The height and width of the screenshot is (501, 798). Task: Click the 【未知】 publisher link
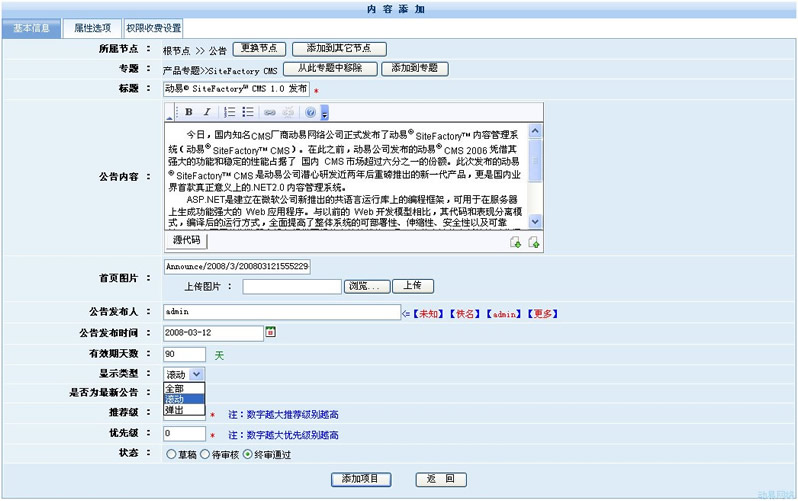coord(428,314)
